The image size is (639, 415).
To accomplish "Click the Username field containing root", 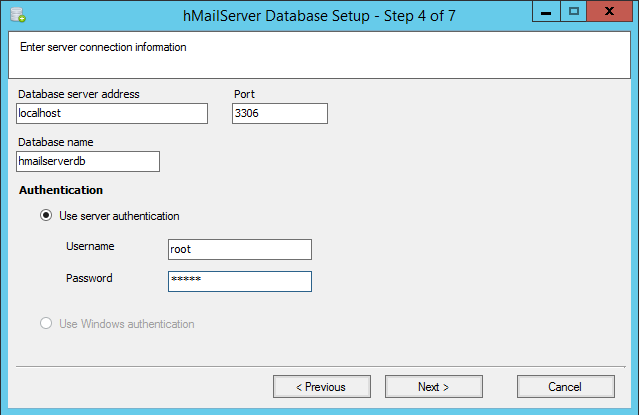I will (240, 249).
